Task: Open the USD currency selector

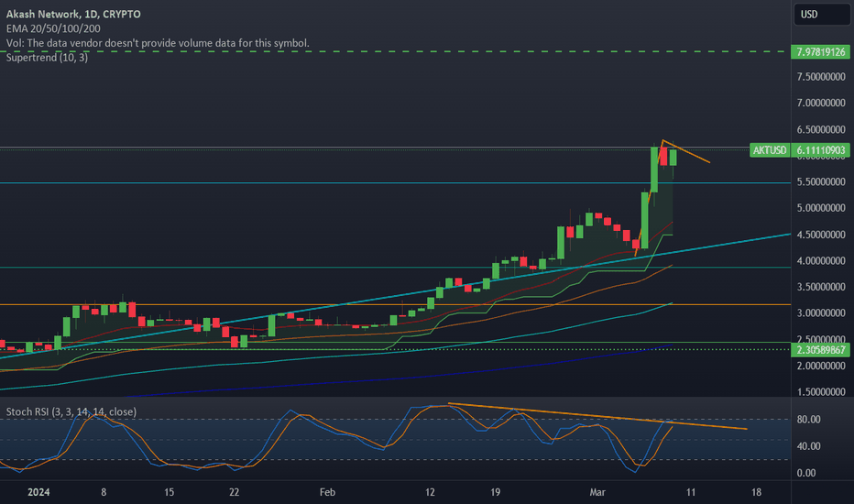Action: 821,14
